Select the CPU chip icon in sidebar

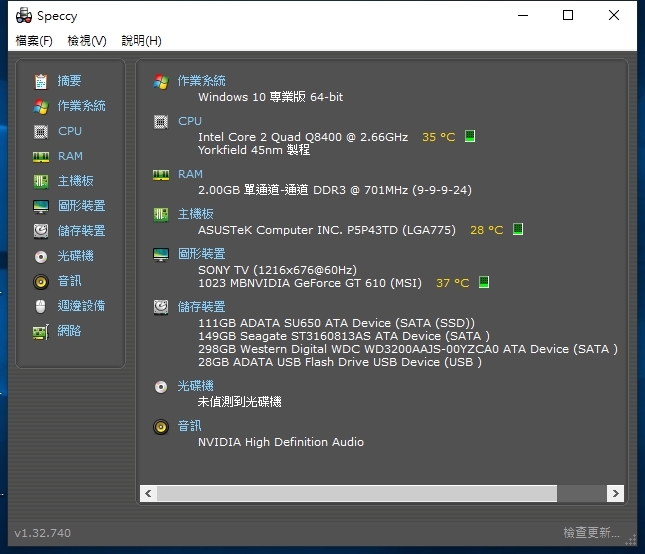pos(41,132)
